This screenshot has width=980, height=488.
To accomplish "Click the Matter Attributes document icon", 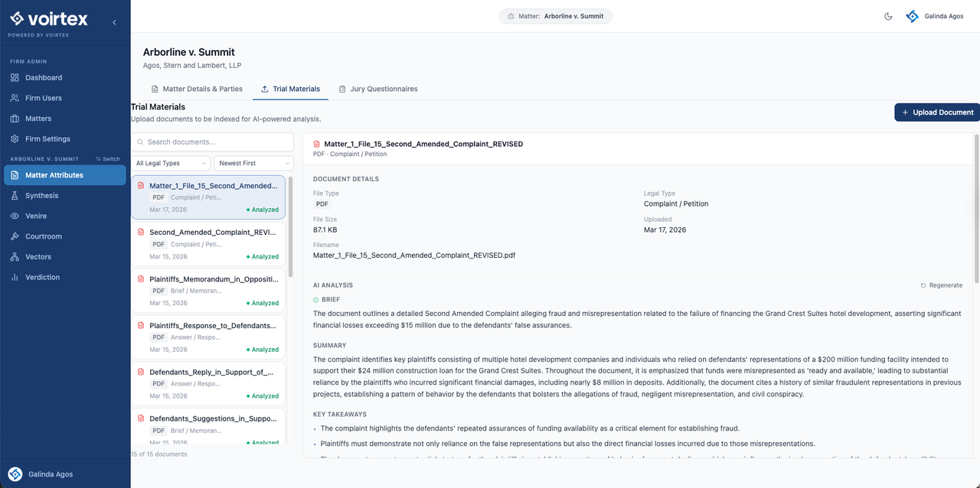I will coord(15,175).
